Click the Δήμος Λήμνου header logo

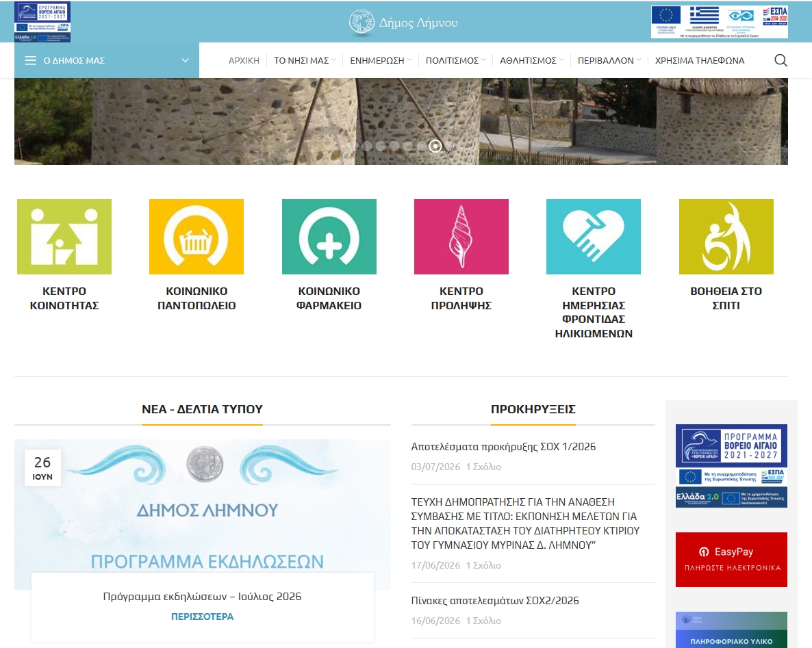[x=403, y=23]
